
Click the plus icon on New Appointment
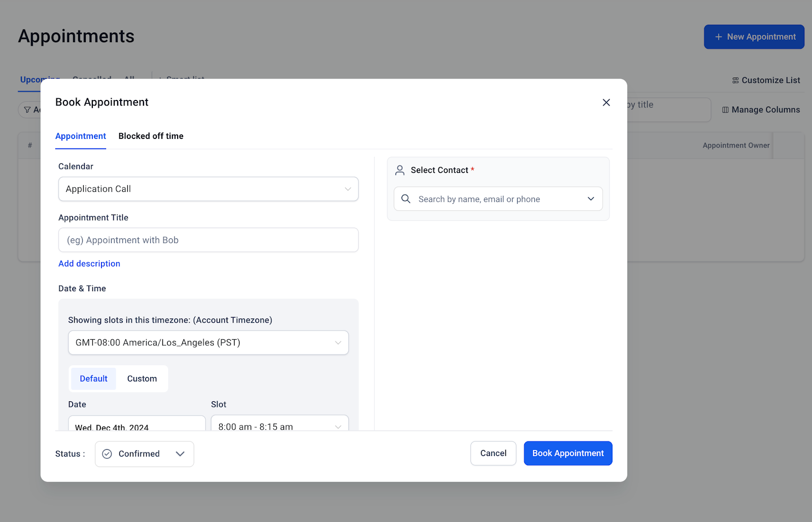click(x=719, y=37)
